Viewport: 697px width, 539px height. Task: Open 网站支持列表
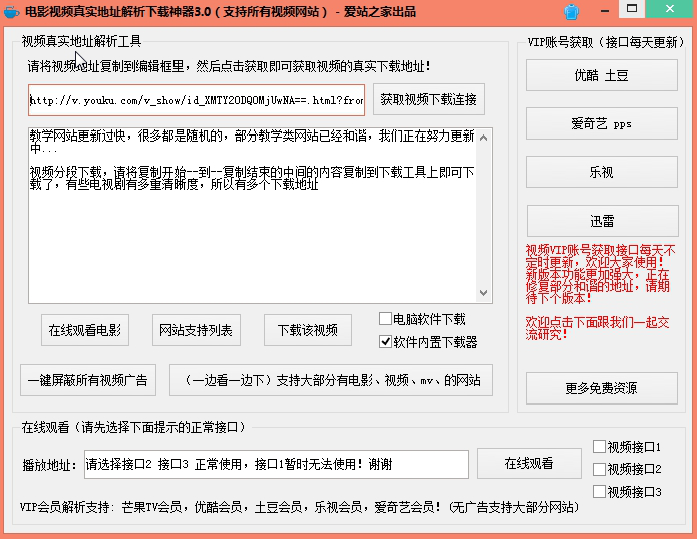(196, 330)
